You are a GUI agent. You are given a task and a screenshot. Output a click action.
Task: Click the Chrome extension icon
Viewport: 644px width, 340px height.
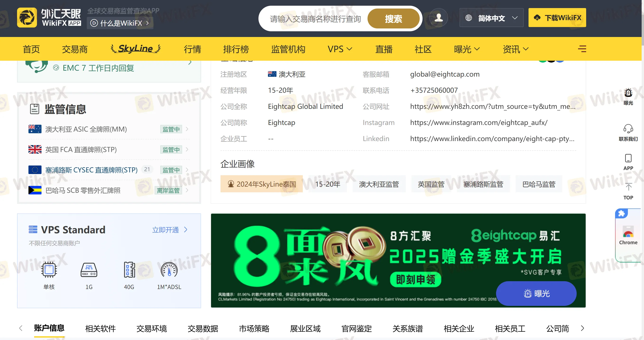click(x=628, y=231)
